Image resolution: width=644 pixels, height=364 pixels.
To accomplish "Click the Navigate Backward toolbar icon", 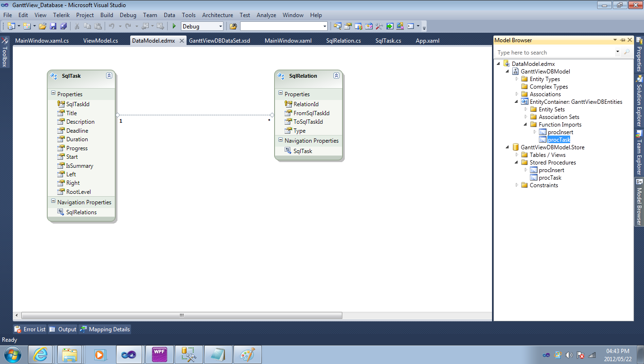I will pos(145,27).
